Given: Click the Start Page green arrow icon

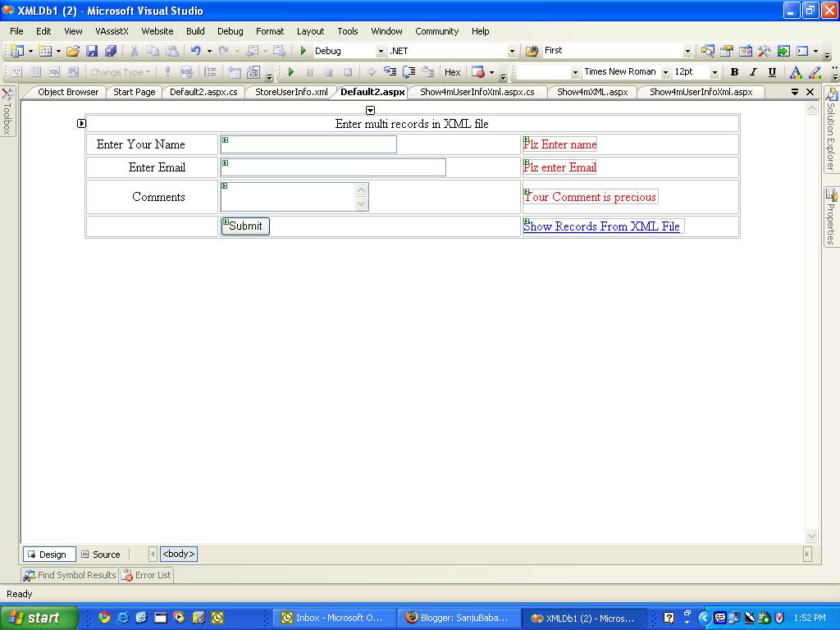Looking at the screenshot, I should [x=783, y=51].
